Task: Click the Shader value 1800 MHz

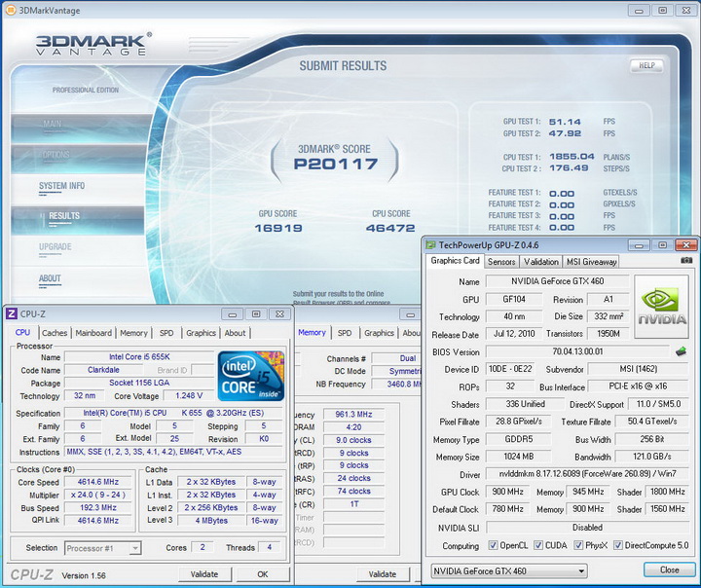Action: (667, 492)
